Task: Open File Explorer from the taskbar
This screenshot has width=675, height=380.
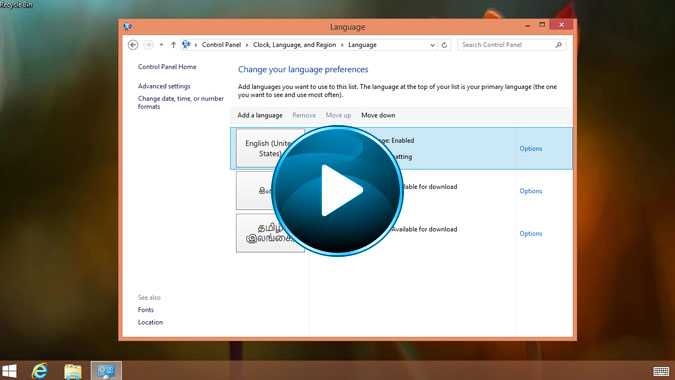Action: coord(73,371)
